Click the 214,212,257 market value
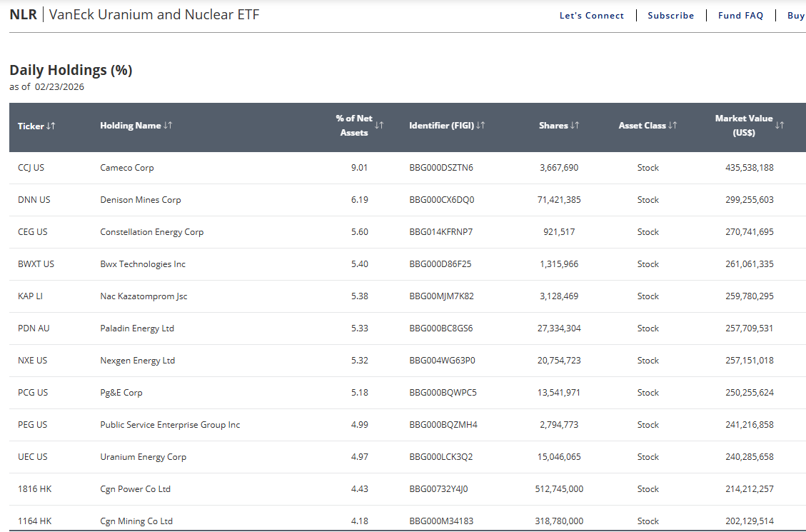The image size is (806, 532). pos(750,489)
